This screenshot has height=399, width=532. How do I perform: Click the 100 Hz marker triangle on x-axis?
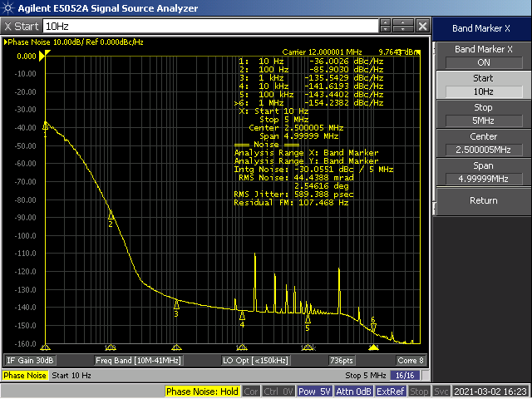point(111,347)
